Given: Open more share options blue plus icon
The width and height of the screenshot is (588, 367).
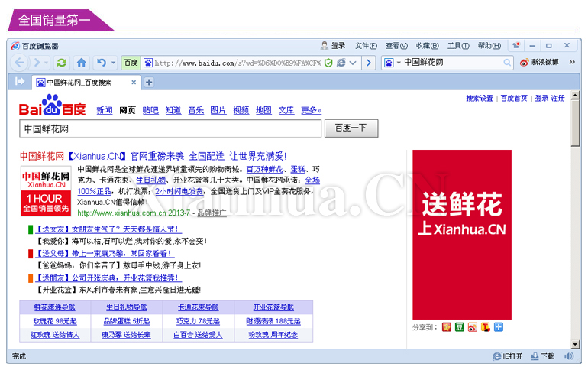Looking at the screenshot, I should (x=499, y=327).
